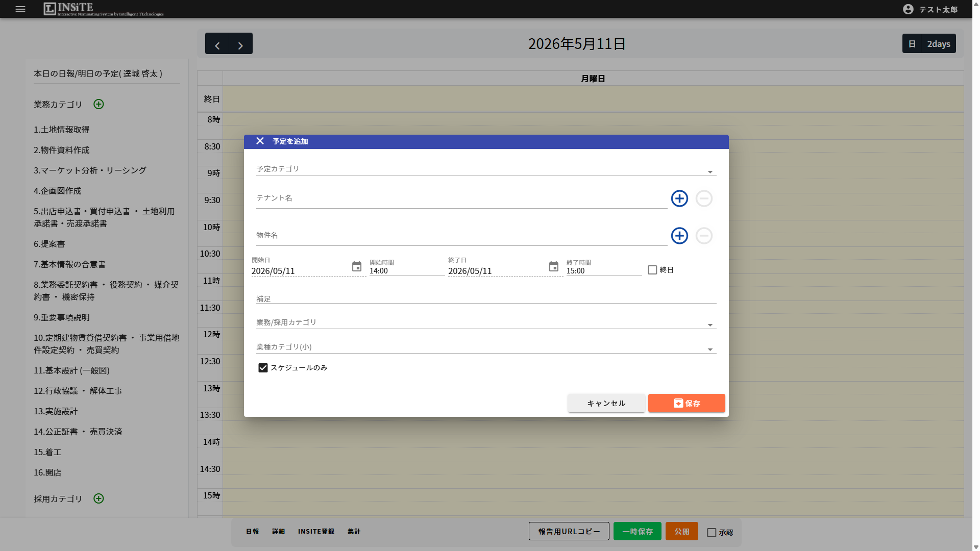This screenshot has width=980, height=551.
Task: Select 8.業務委託契約書 category
Action: click(106, 291)
